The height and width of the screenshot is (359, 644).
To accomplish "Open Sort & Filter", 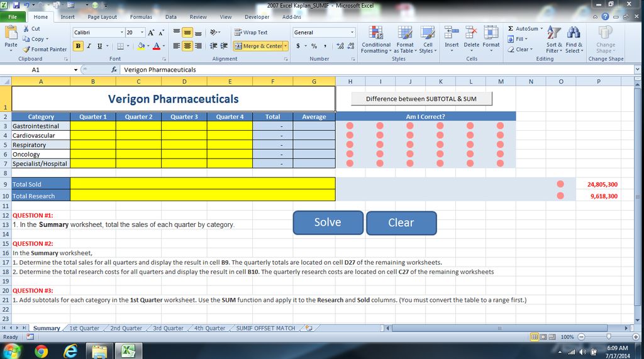I will click(553, 40).
